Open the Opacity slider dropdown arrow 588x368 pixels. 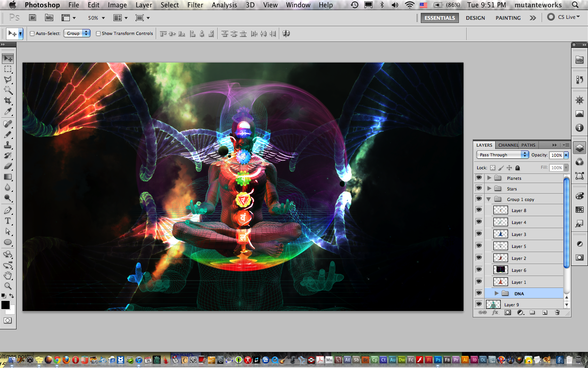566,155
